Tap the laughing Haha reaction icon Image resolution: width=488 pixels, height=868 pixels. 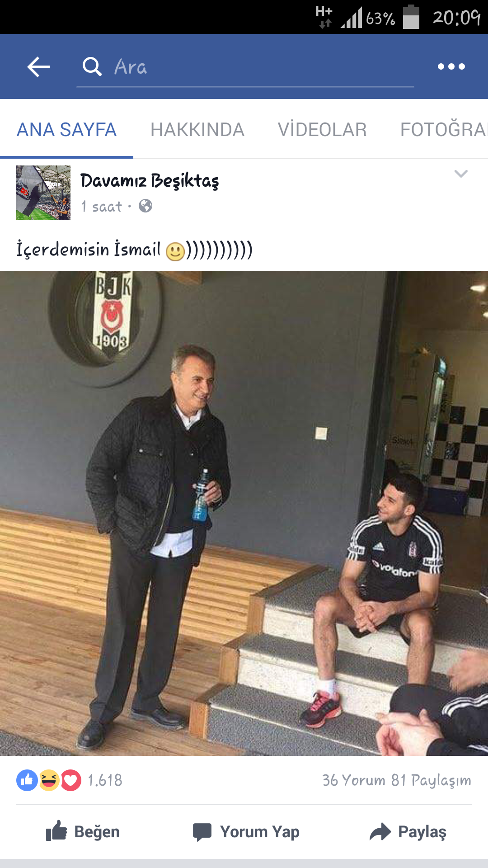point(49,780)
